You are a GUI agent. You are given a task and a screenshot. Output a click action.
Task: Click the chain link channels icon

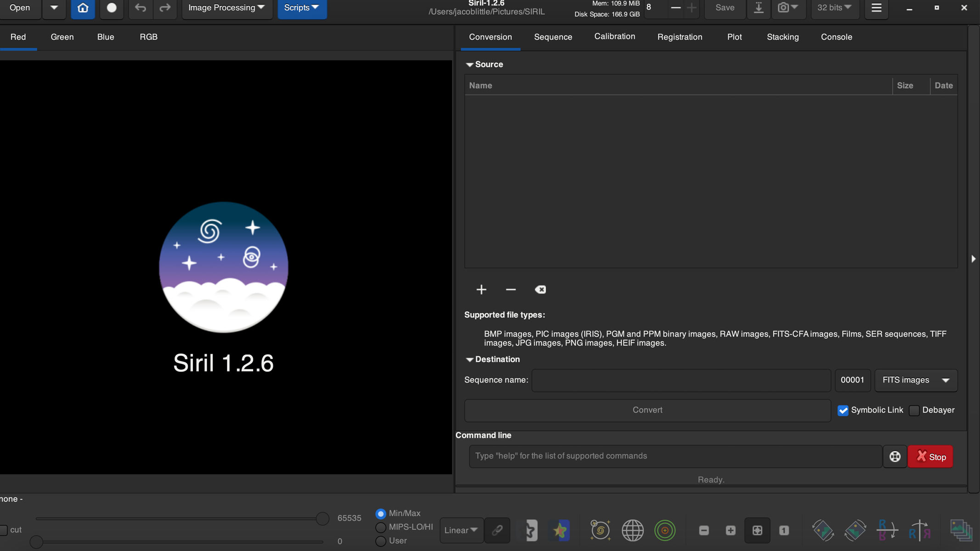tap(497, 530)
